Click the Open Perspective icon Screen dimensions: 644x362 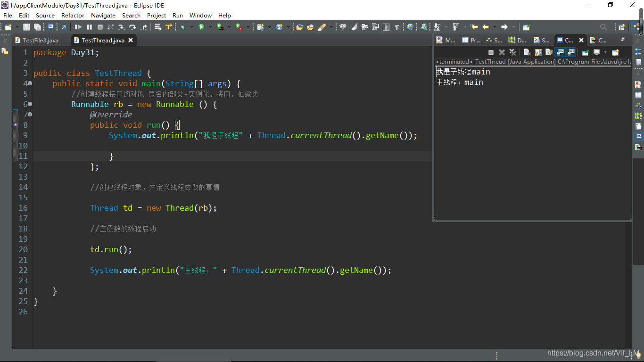[621, 27]
